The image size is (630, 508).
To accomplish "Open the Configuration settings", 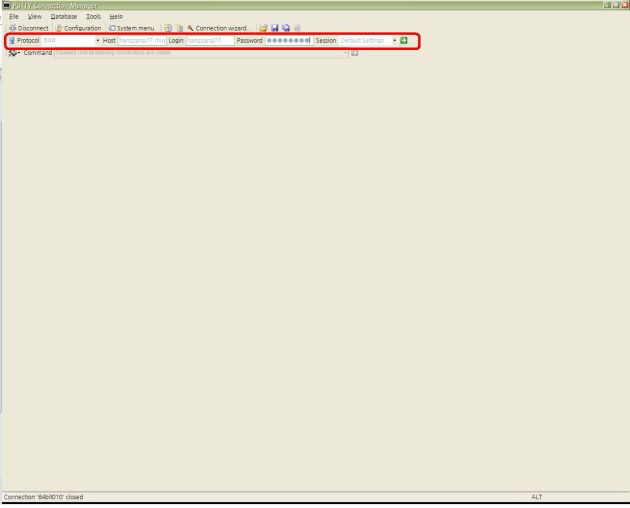I will (79, 28).
